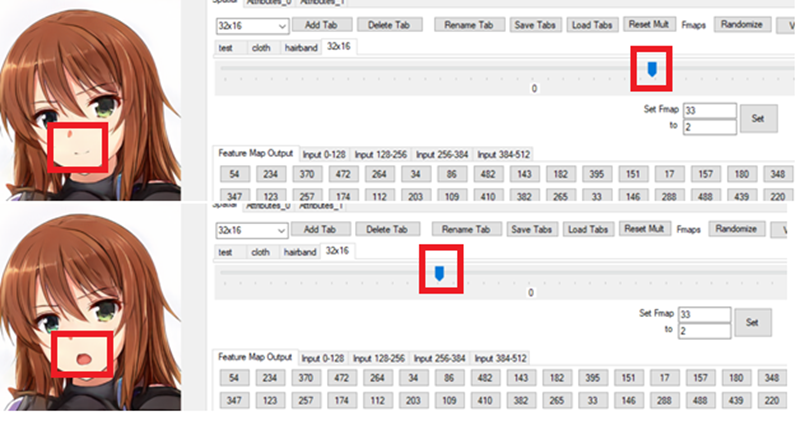Click Delete Tab in the lower panel
The height and width of the screenshot is (421, 796).
pyautogui.click(x=387, y=230)
